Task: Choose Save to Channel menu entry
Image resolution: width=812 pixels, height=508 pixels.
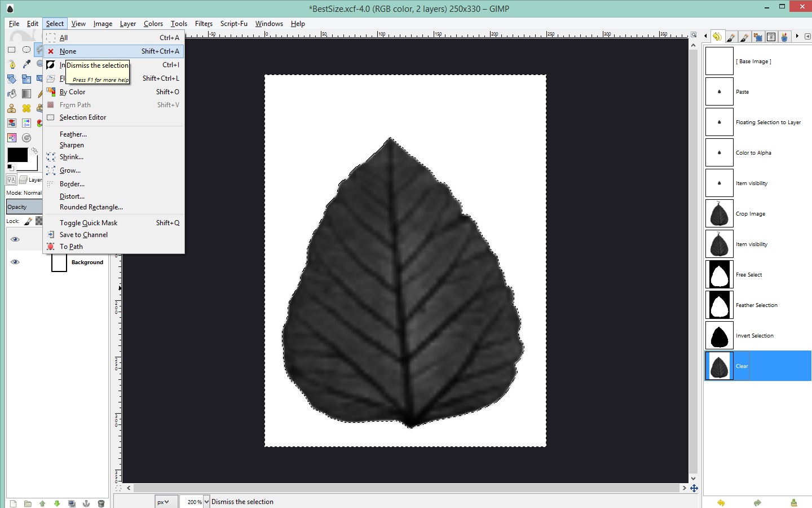Action: 113,235
